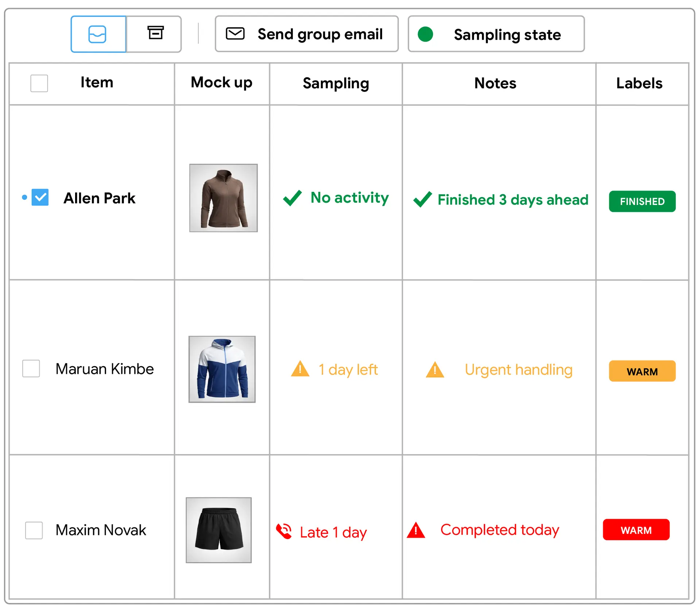
Task: Click the envelope icon for group email
Action: (235, 34)
